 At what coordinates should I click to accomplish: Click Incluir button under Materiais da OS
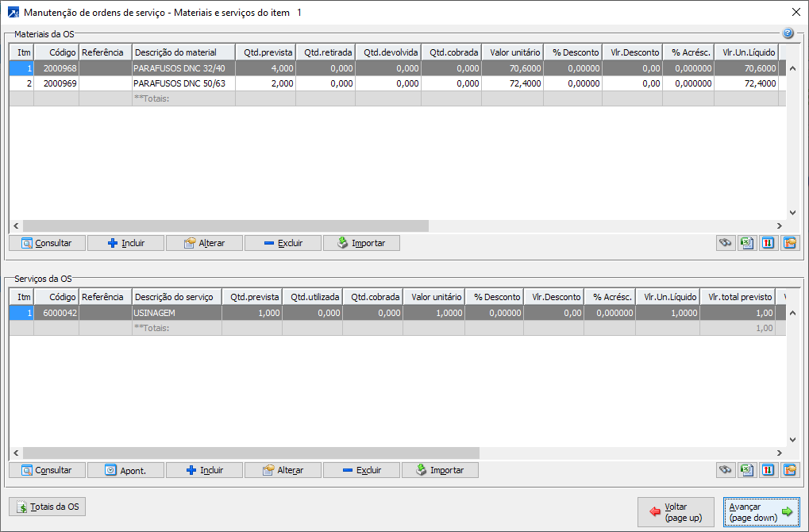[x=126, y=243]
